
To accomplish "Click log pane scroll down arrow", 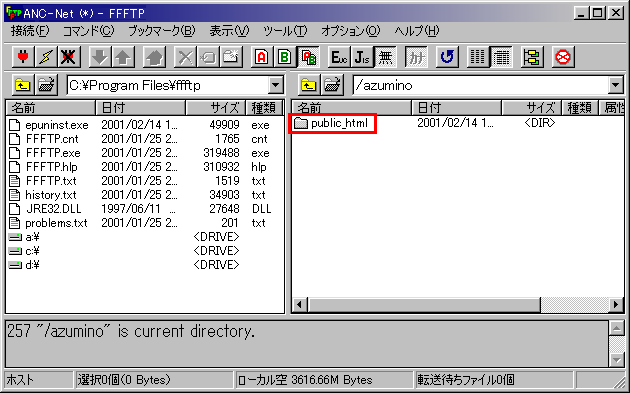I will (x=616, y=359).
